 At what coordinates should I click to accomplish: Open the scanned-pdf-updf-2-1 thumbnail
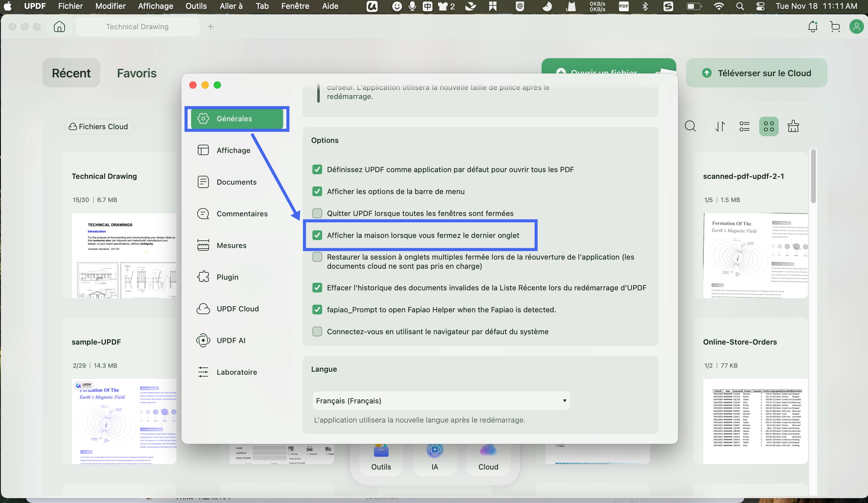755,255
